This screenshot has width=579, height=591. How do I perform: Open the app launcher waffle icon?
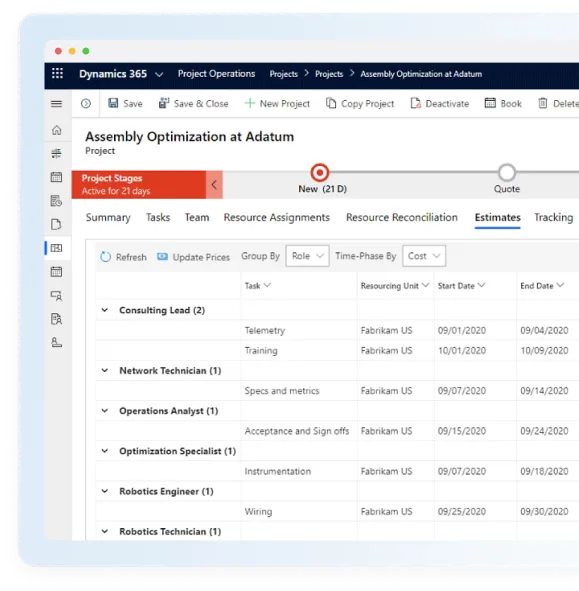(57, 73)
